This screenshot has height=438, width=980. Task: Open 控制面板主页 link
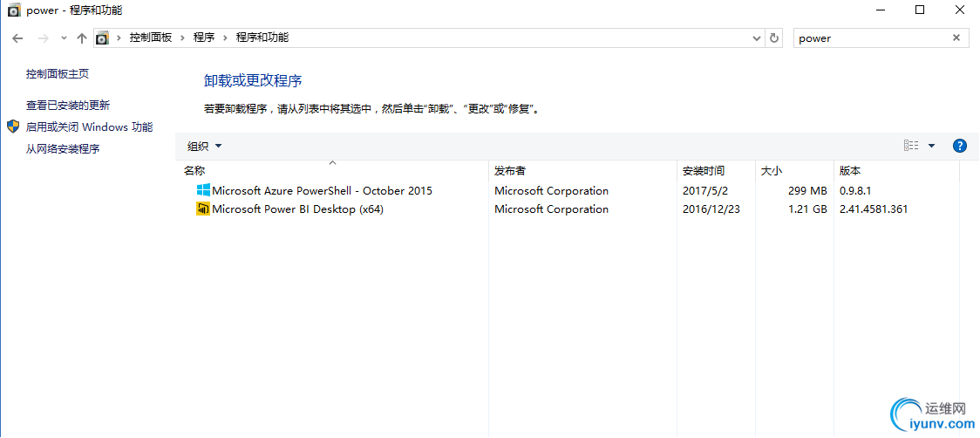[58, 74]
